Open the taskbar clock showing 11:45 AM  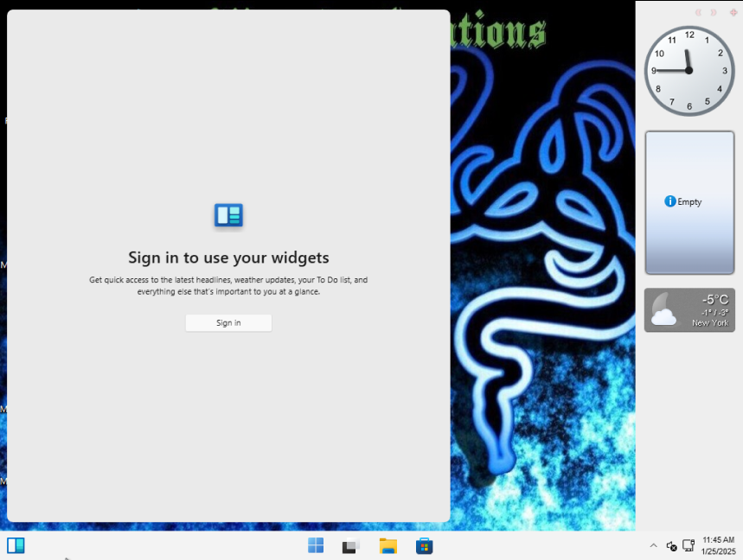tap(719, 546)
